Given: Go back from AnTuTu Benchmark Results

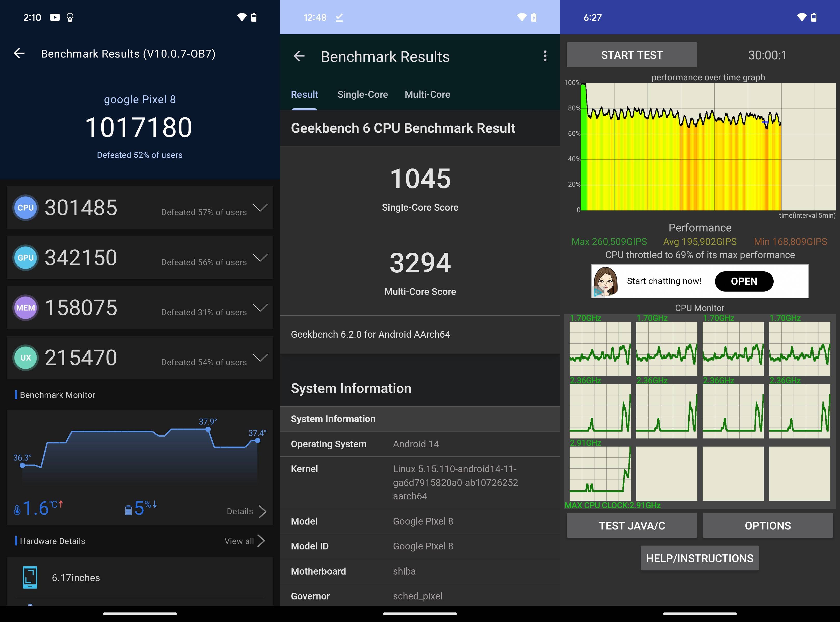Looking at the screenshot, I should click(19, 54).
